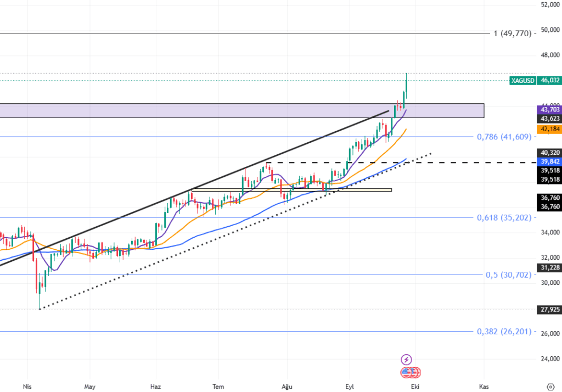Click the purple lightning bolt event icon

coord(406,360)
